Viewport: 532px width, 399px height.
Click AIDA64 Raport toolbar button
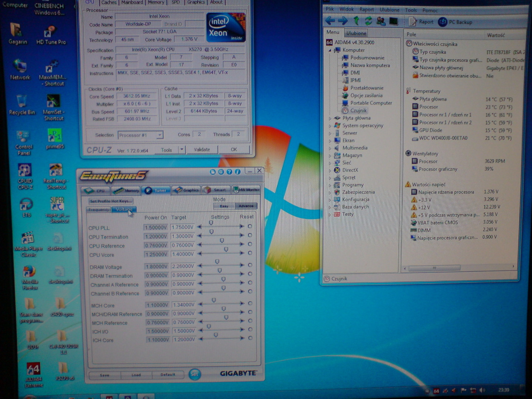click(421, 22)
